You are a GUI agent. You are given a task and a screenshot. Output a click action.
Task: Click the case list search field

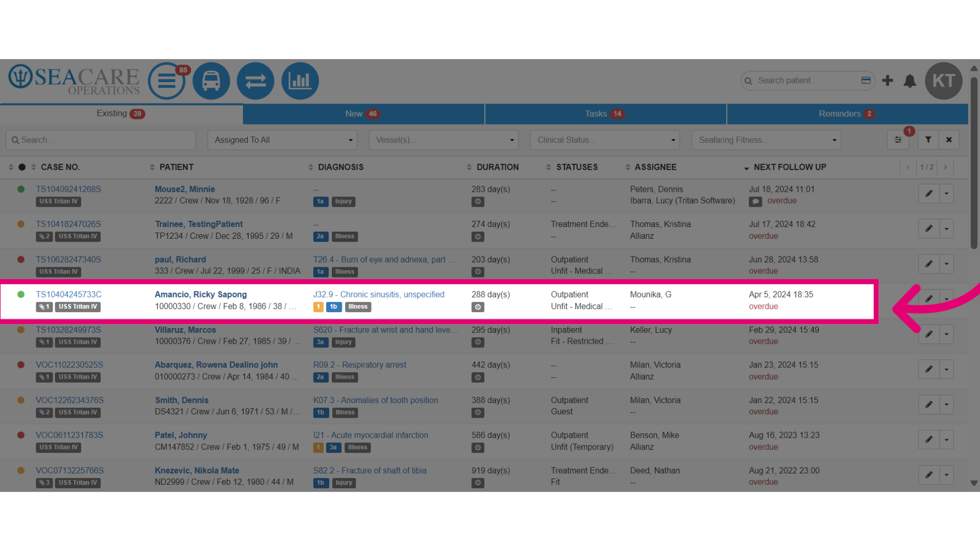[x=101, y=140]
